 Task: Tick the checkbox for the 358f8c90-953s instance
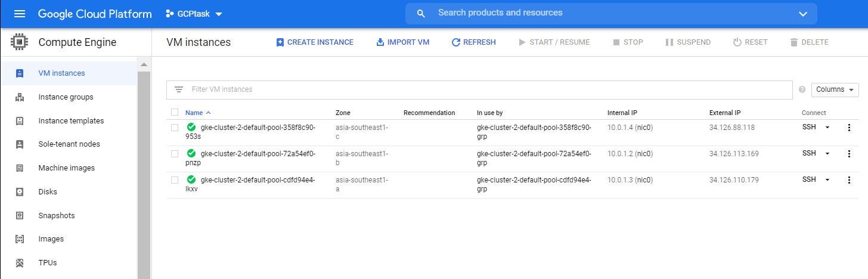tap(175, 128)
